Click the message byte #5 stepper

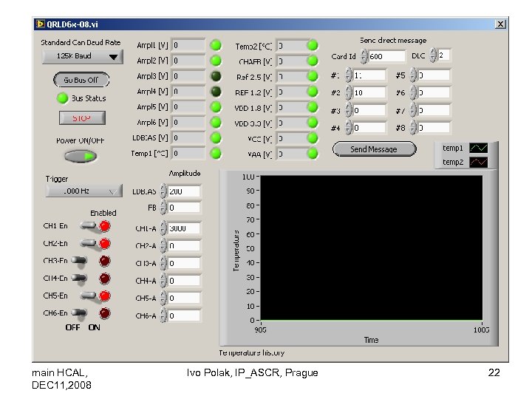[412, 75]
